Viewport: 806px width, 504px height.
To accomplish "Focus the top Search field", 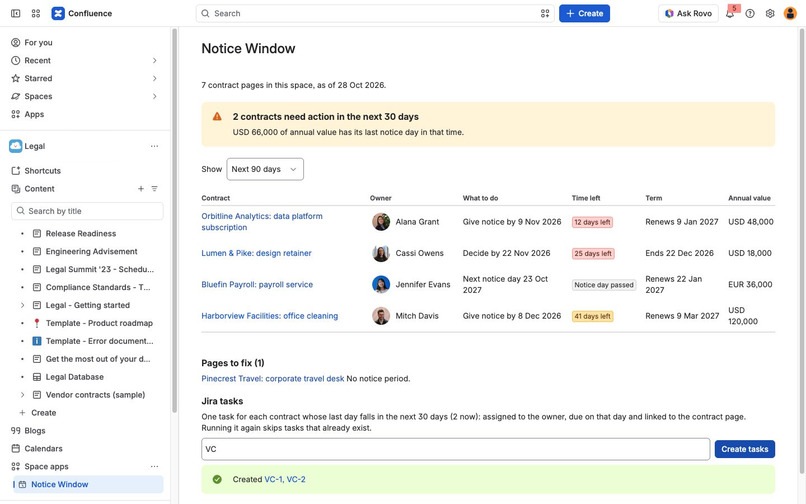I will click(375, 13).
